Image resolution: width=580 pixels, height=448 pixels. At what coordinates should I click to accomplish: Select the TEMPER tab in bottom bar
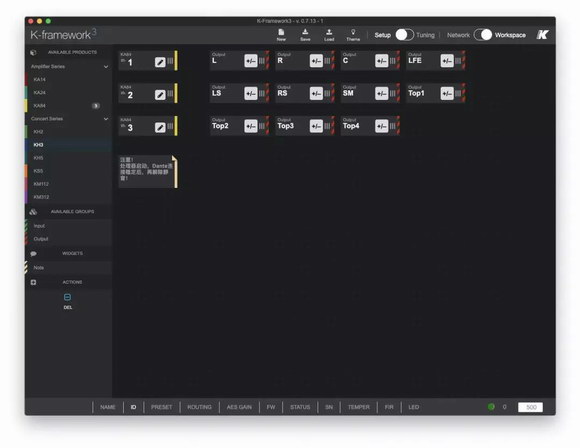[x=358, y=407]
